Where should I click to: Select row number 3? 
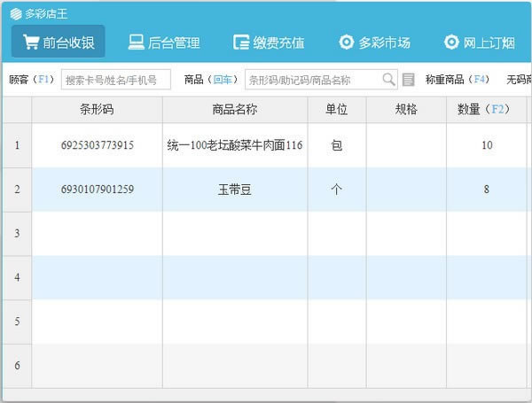point(17,234)
